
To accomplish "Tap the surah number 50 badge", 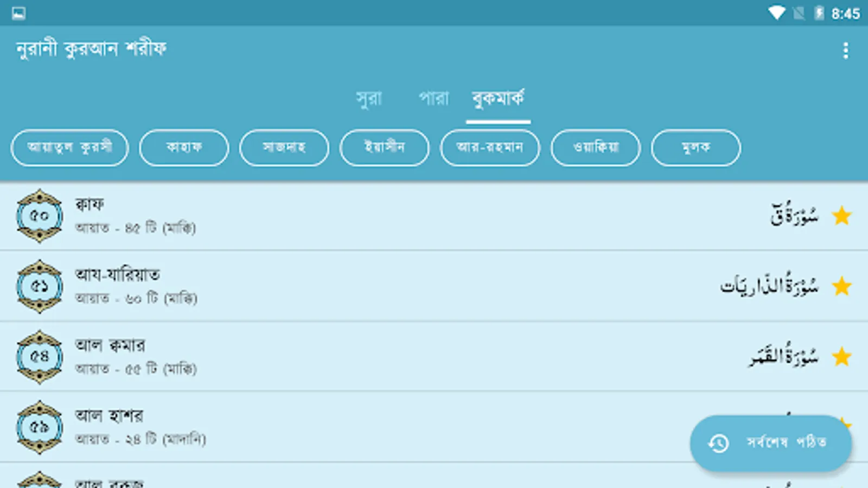I will (39, 216).
